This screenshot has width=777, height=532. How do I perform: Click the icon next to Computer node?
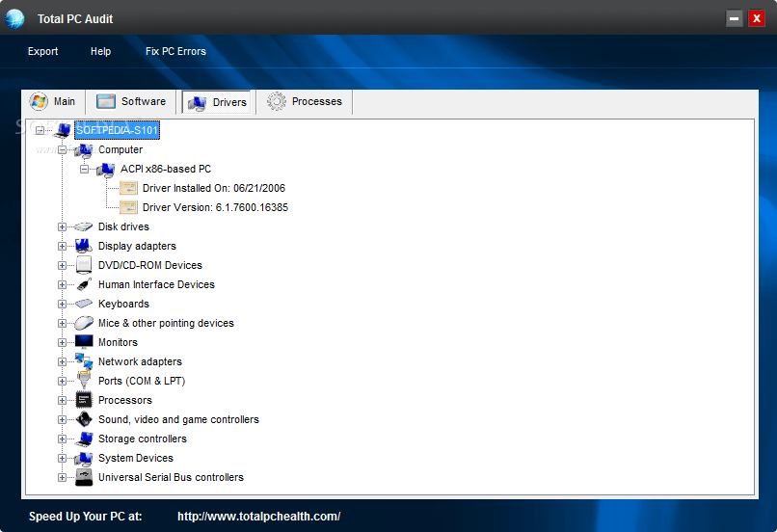pyautogui.click(x=83, y=149)
